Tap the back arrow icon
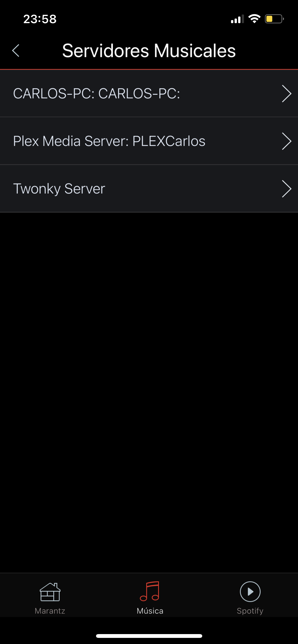Image resolution: width=298 pixels, height=644 pixels. pos(16,51)
